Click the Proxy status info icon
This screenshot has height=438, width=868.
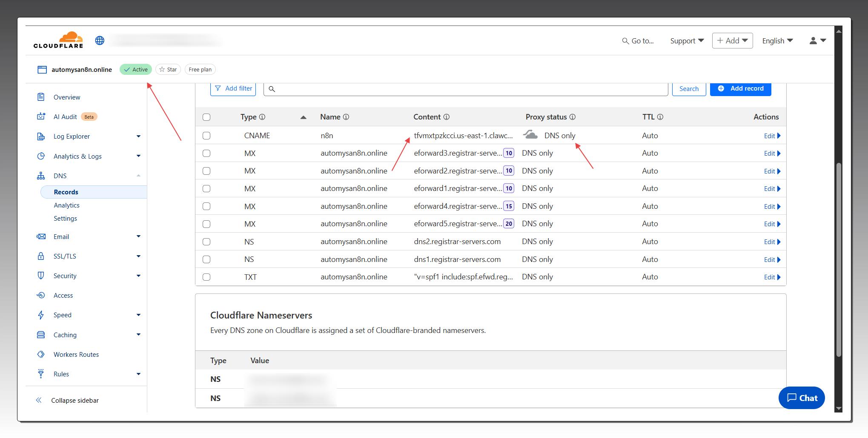573,117
